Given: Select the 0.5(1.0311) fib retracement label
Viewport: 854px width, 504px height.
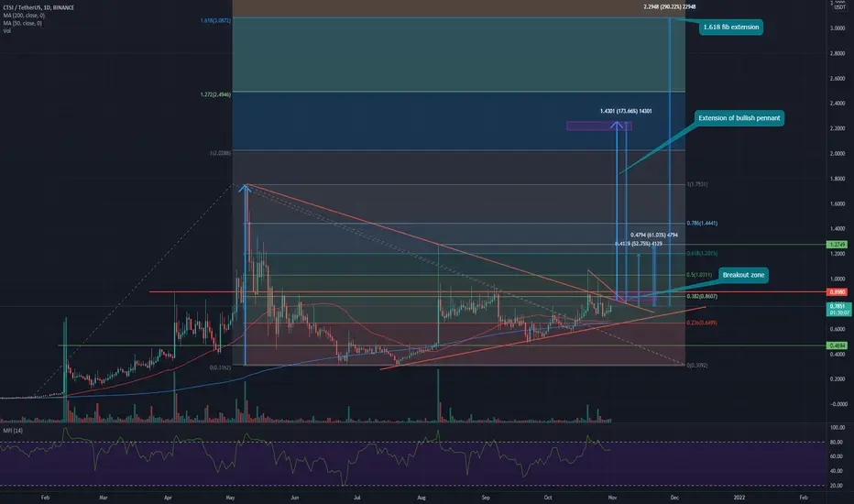Looking at the screenshot, I should pos(699,275).
